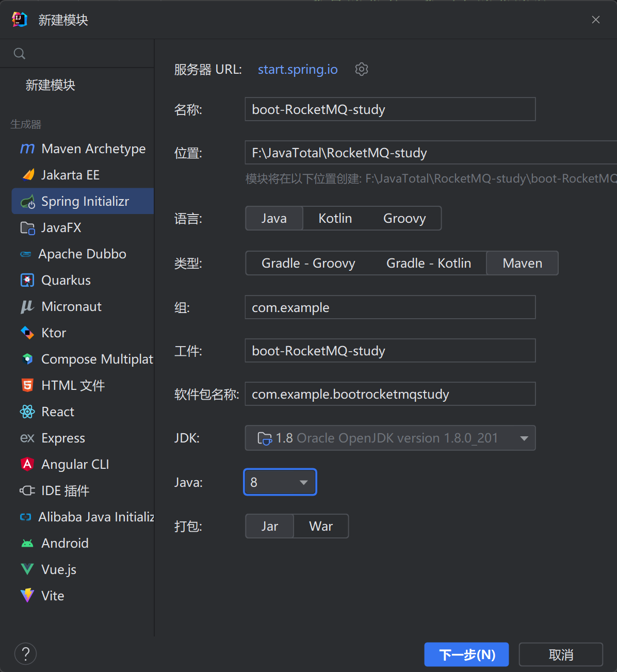Click the Angular CLI icon
617x672 pixels.
point(27,464)
